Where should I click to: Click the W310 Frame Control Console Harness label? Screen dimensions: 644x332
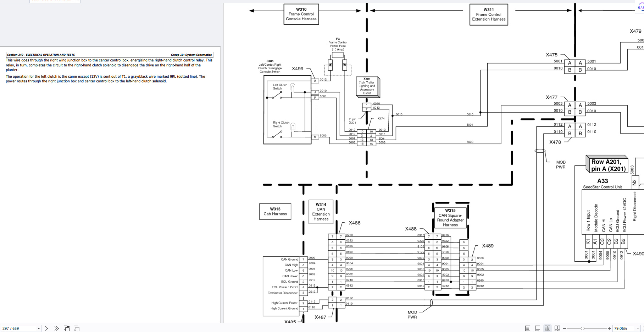[301, 14]
